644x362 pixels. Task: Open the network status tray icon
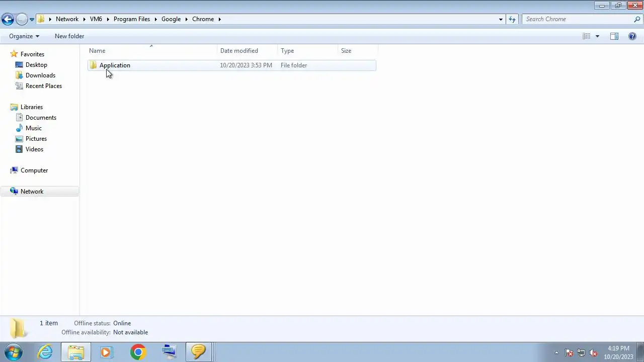581,353
